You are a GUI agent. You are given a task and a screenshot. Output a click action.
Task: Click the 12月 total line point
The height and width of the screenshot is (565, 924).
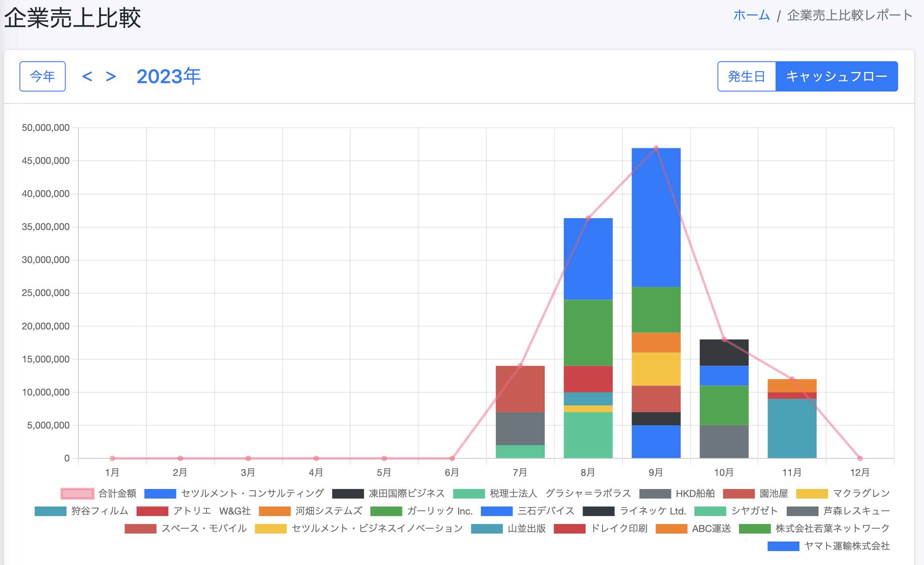pyautogui.click(x=860, y=458)
